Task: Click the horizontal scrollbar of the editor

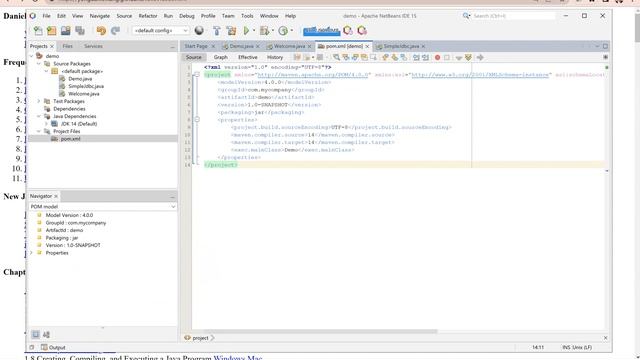Action: pyautogui.click(x=320, y=331)
